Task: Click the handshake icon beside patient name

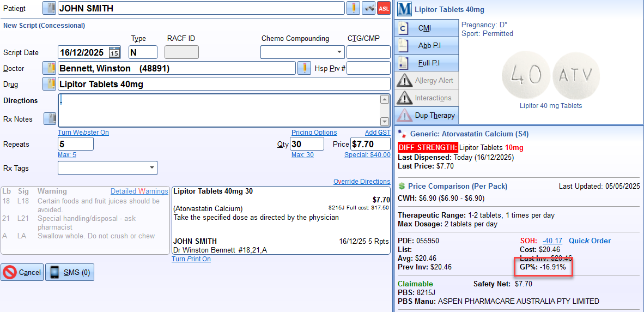Action: pyautogui.click(x=369, y=8)
